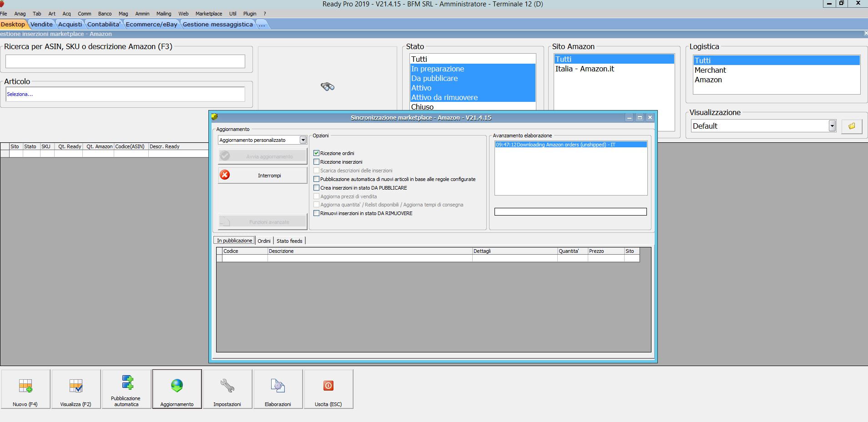Switch to Vendite tab
This screenshot has height=422, width=868.
(41, 24)
